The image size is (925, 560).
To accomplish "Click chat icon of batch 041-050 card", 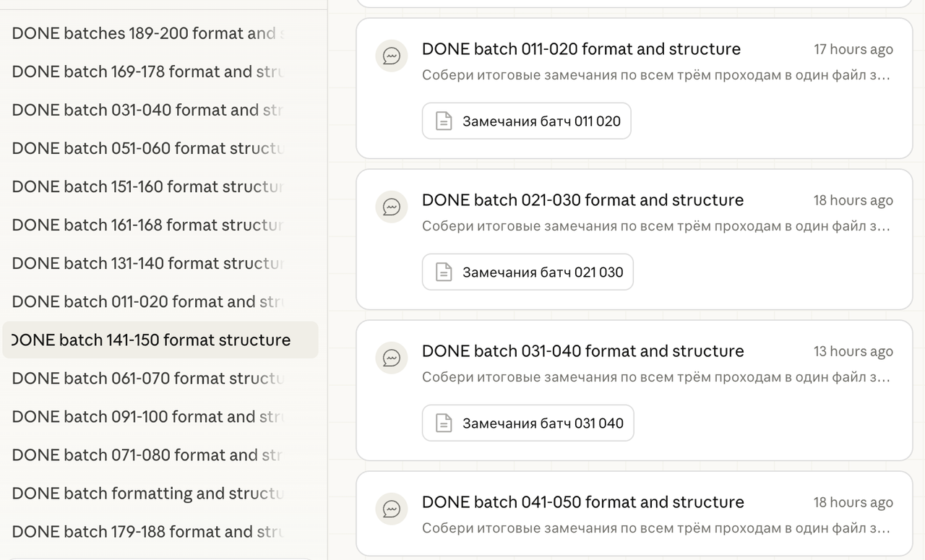I will [392, 509].
